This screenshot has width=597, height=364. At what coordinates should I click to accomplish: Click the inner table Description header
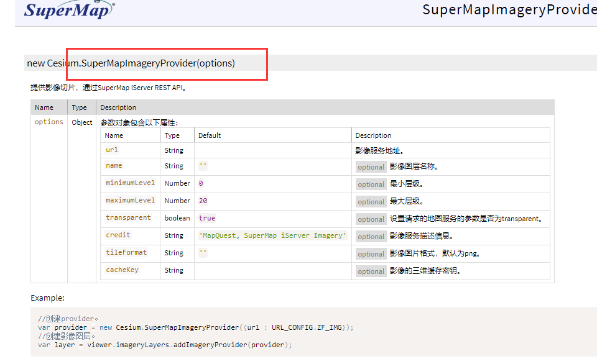click(x=373, y=135)
